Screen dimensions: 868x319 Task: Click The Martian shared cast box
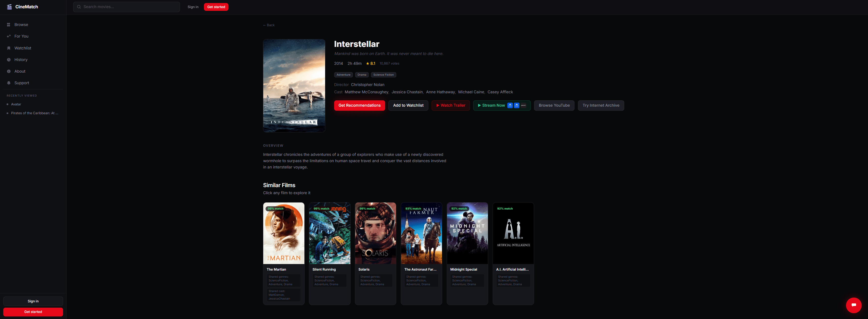[284, 295]
